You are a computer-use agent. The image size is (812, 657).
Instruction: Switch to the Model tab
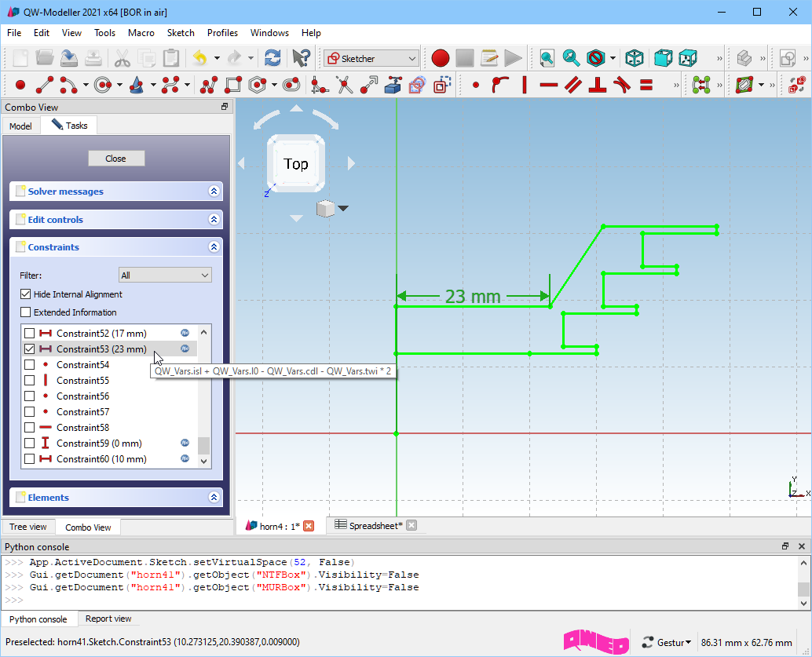pos(20,126)
